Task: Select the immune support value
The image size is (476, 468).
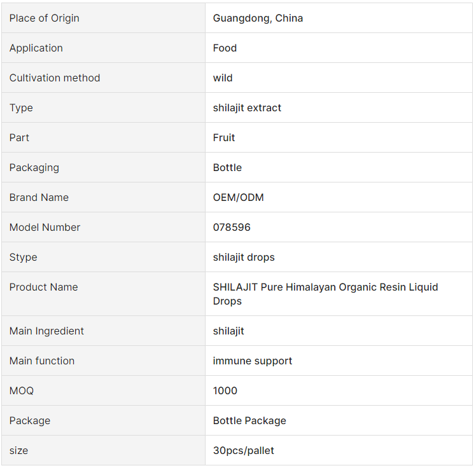Action: (253, 361)
